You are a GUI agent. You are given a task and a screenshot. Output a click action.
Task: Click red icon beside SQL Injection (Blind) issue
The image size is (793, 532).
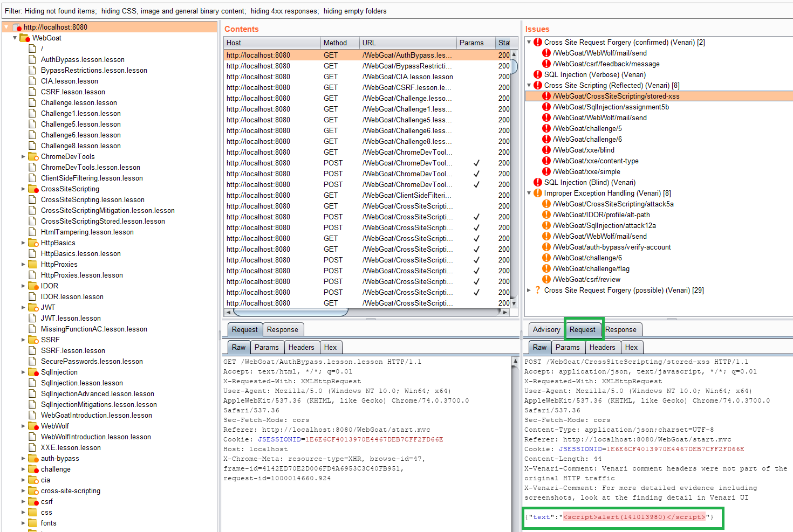tap(537, 182)
